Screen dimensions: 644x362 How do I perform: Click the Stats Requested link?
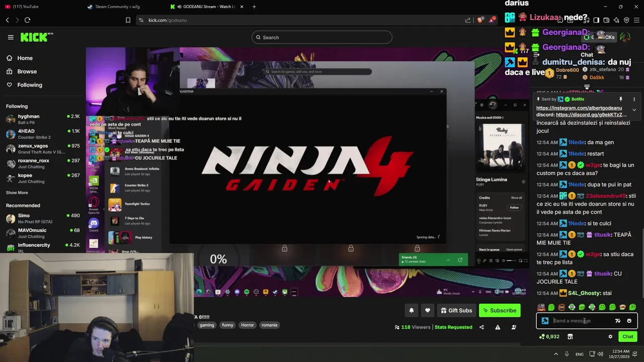coord(453,327)
